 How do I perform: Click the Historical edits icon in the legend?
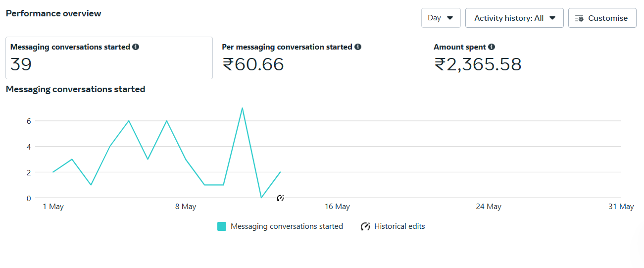(365, 226)
